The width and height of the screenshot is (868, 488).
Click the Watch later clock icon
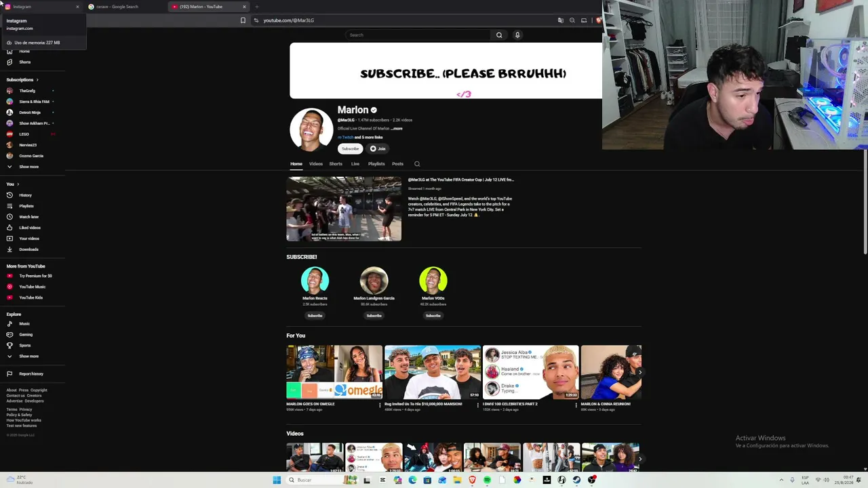click(9, 217)
